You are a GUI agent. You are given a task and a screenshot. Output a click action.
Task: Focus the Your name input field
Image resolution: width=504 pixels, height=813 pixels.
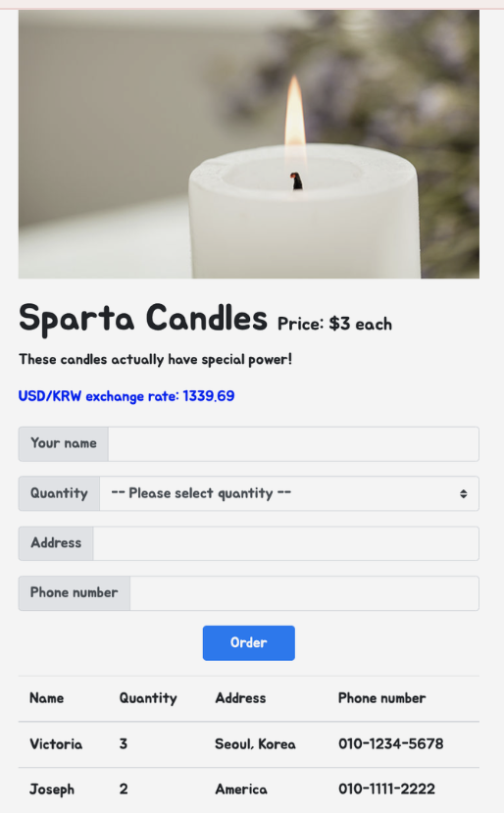coord(293,444)
